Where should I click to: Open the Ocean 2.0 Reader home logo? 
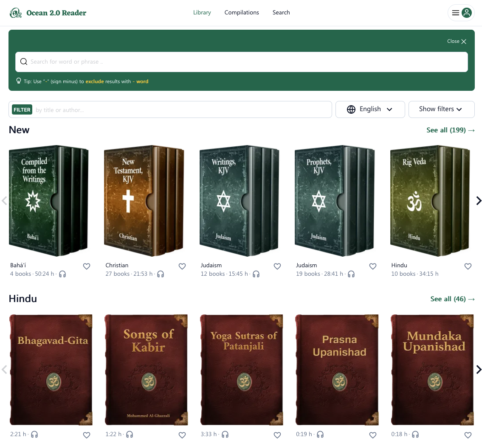pyautogui.click(x=48, y=13)
